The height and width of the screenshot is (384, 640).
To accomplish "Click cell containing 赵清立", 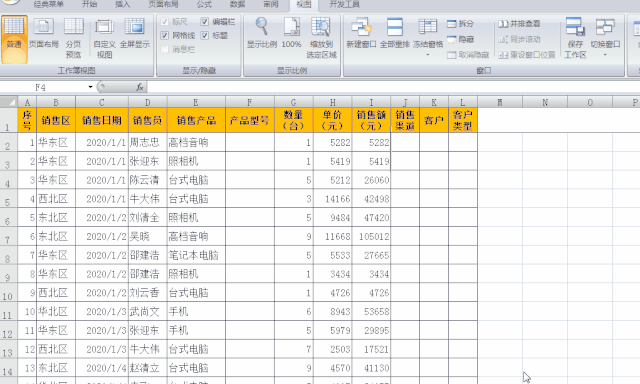I will [x=148, y=368].
